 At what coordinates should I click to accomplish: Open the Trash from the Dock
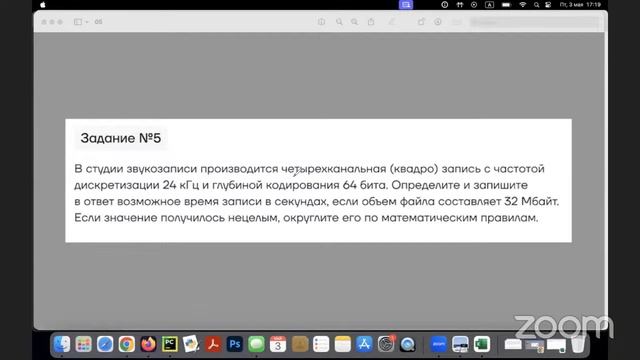[x=578, y=344]
